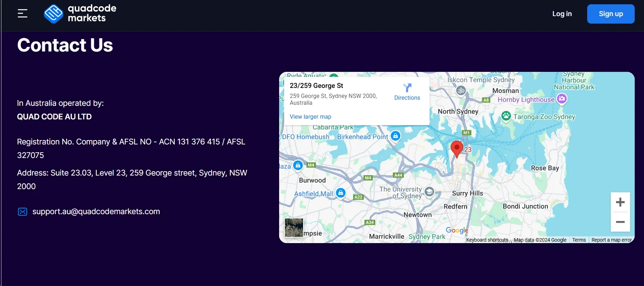
Task: Click the Sign up button
Action: coord(611,14)
